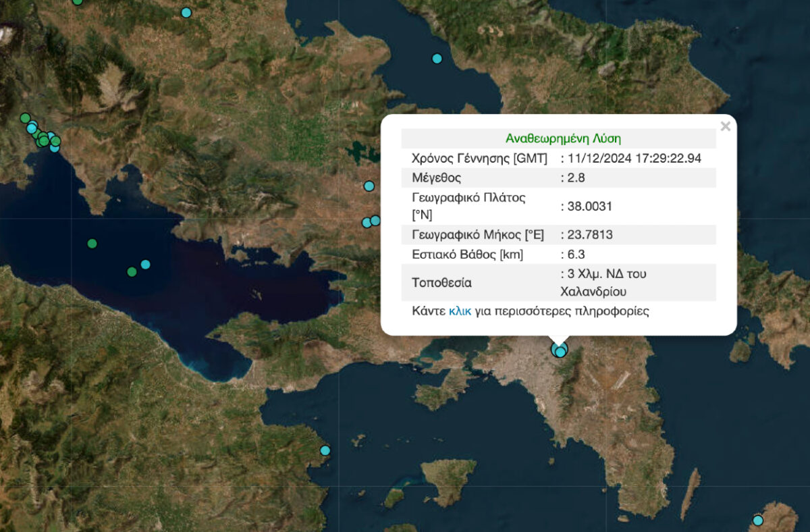Select the cyan marker on the southern peninsula coast
This screenshot has height=532, width=810.
(325, 450)
